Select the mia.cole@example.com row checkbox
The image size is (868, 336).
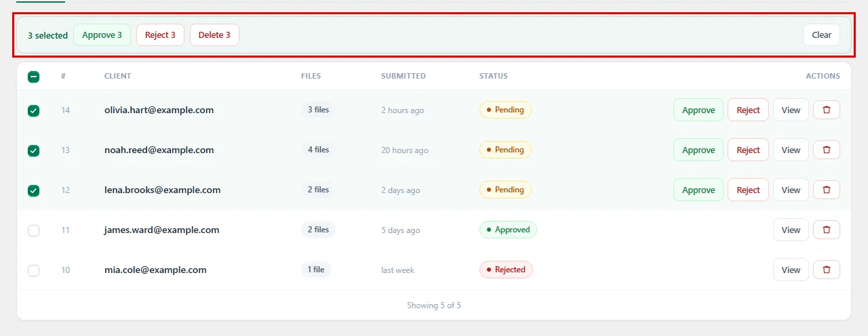click(33, 270)
